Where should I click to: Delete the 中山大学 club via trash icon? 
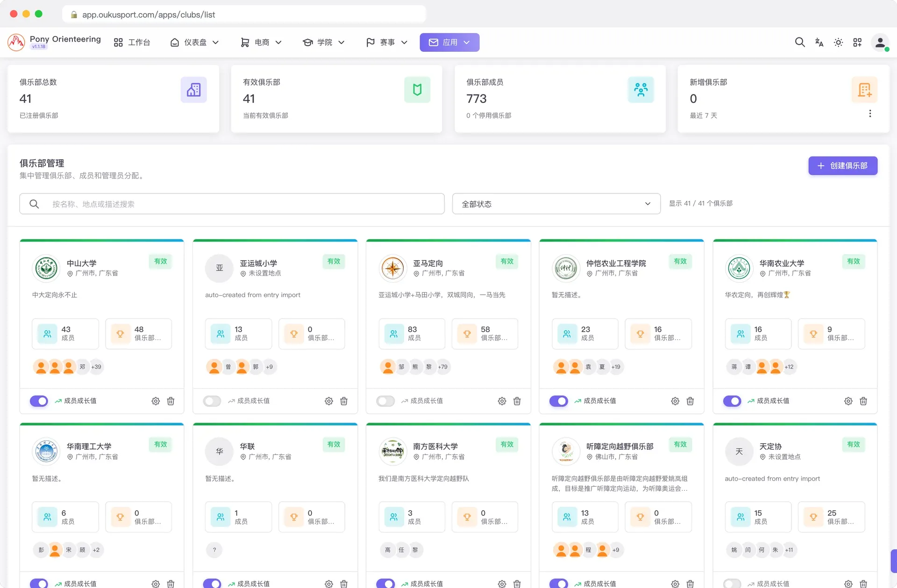(171, 401)
